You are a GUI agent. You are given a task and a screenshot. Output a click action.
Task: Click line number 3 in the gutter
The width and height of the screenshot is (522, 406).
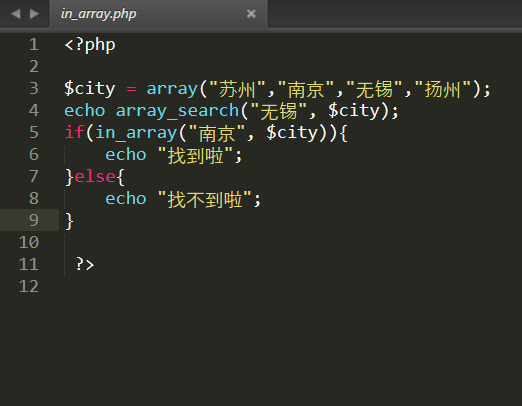(x=34, y=88)
